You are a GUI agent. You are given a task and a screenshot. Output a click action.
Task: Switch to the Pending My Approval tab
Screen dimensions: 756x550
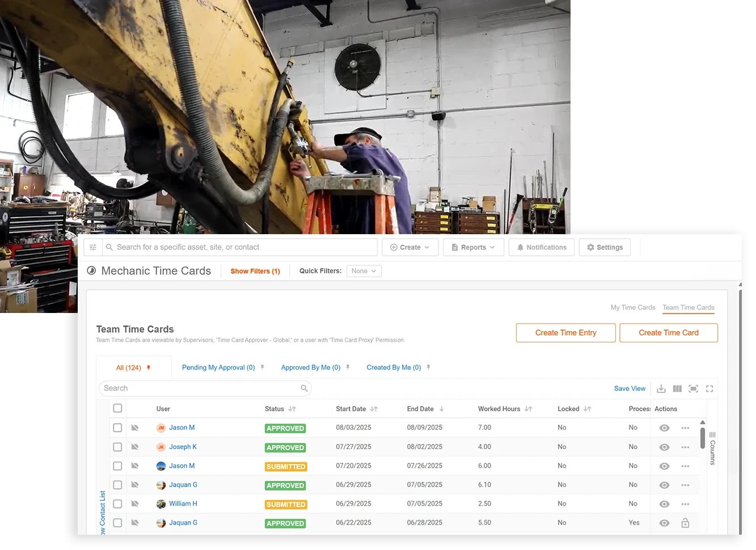[x=219, y=367]
